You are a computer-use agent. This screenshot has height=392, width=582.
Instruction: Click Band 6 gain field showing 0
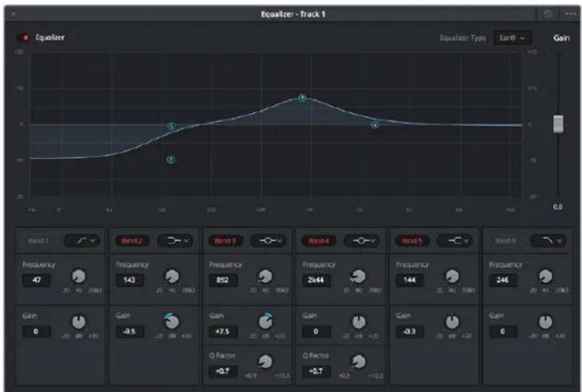click(503, 332)
